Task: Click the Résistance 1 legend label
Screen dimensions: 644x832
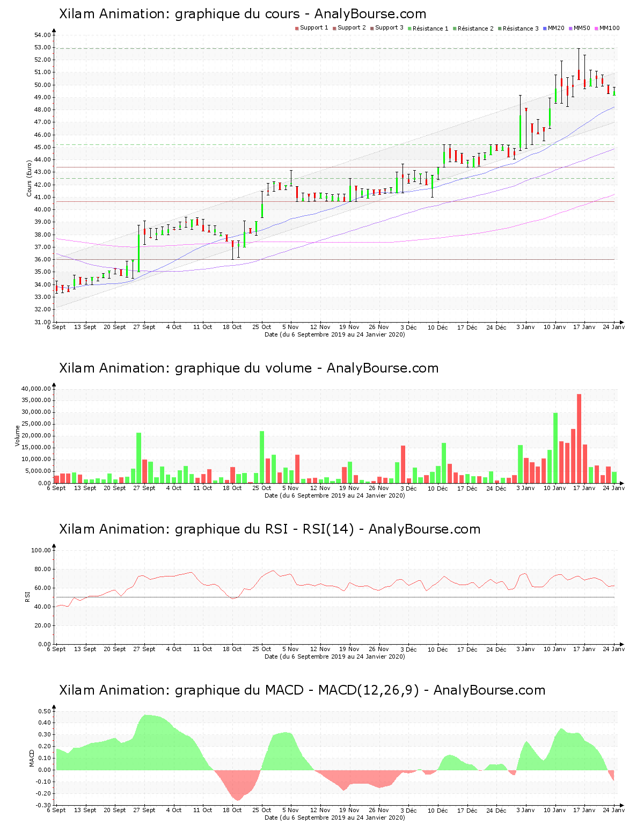Action: [430, 28]
